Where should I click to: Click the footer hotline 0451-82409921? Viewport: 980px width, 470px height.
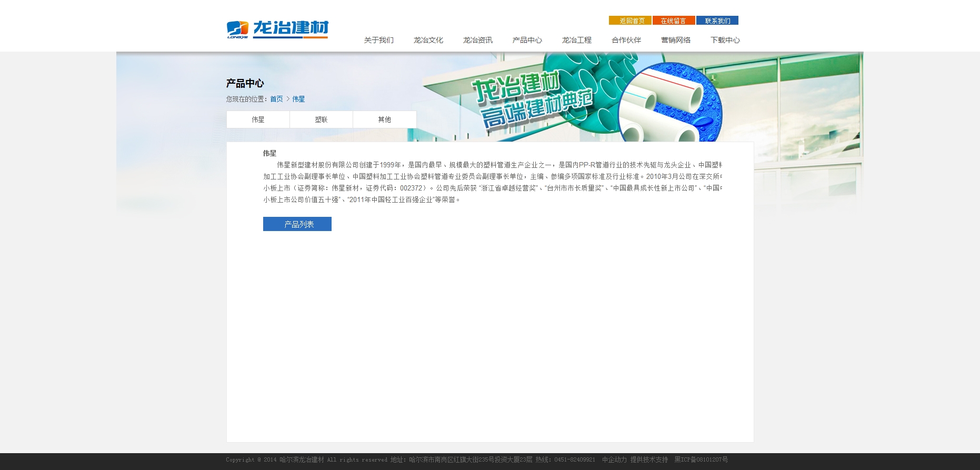point(575,460)
